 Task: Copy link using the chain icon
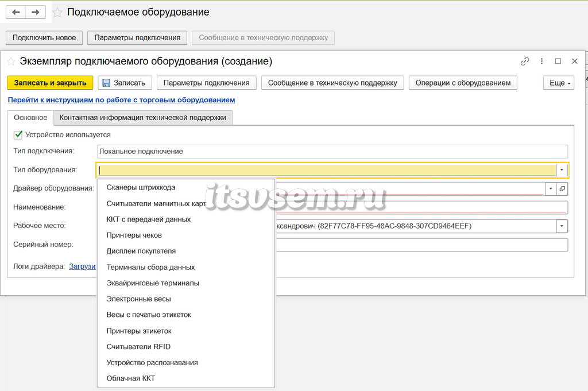(525, 61)
